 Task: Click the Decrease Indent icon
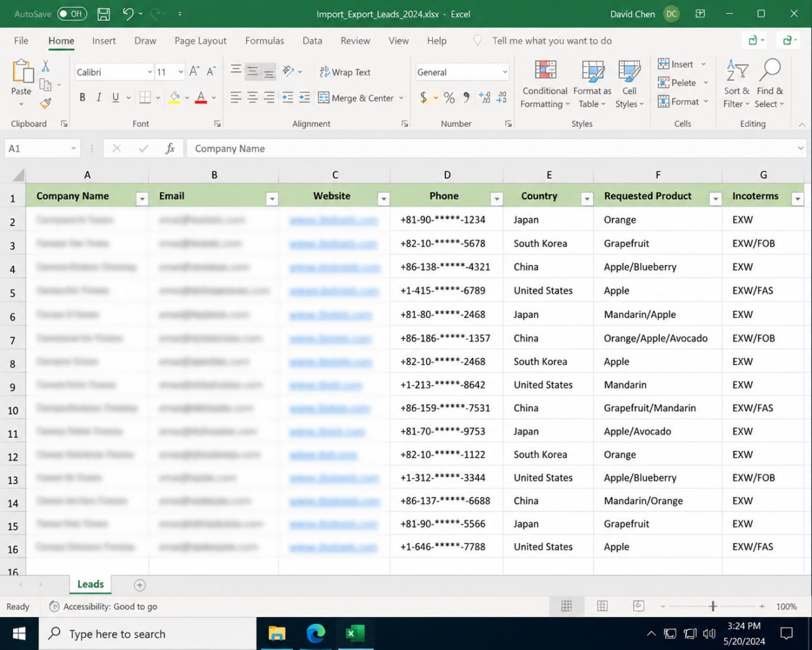pyautogui.click(x=287, y=97)
